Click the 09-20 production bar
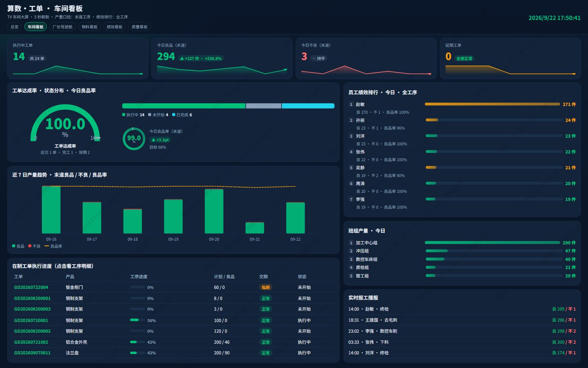The width and height of the screenshot is (588, 368). pos(214,211)
